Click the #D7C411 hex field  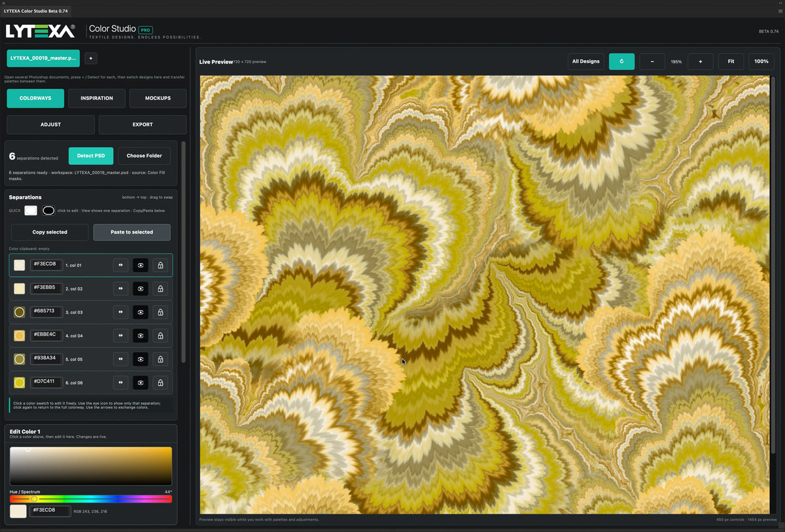point(46,382)
